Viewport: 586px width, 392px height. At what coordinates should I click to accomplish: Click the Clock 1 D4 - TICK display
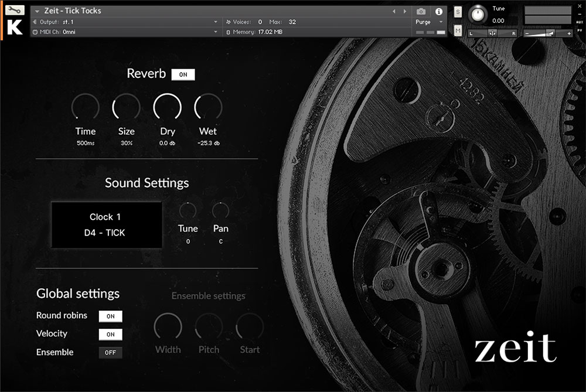107,225
